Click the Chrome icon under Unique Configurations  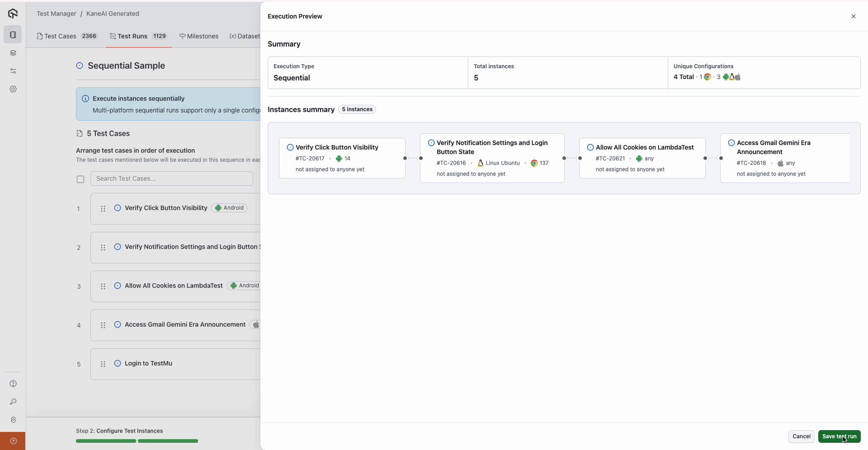(708, 77)
